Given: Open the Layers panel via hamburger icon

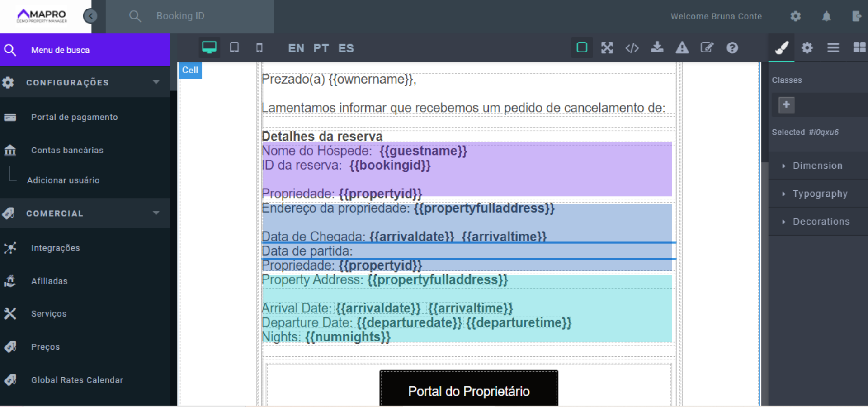Looking at the screenshot, I should (x=833, y=47).
